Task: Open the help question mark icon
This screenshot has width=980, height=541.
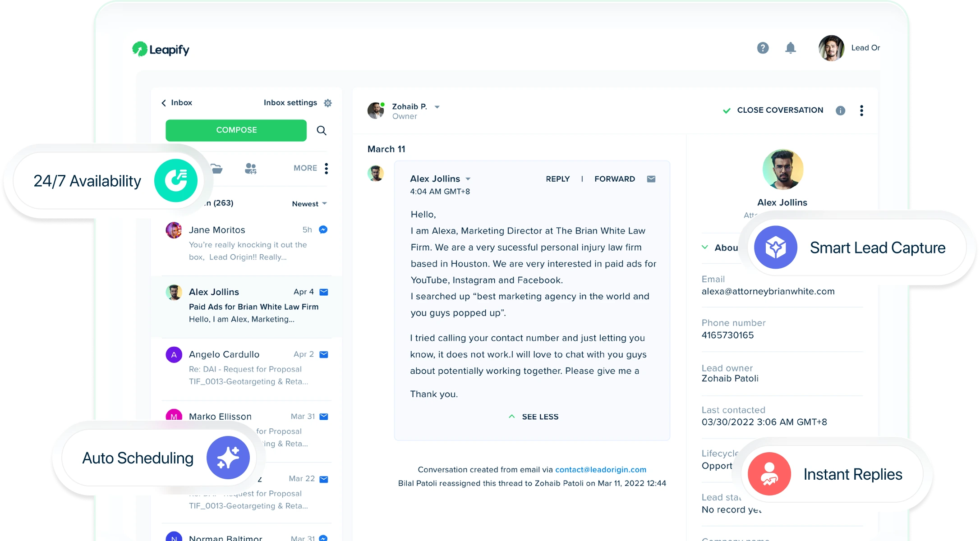Action: point(763,48)
